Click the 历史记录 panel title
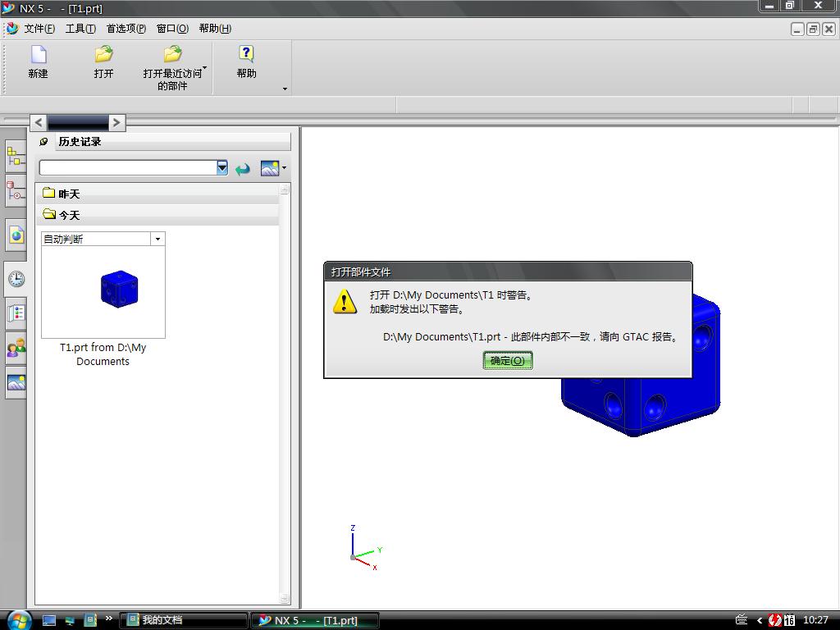 coord(80,141)
